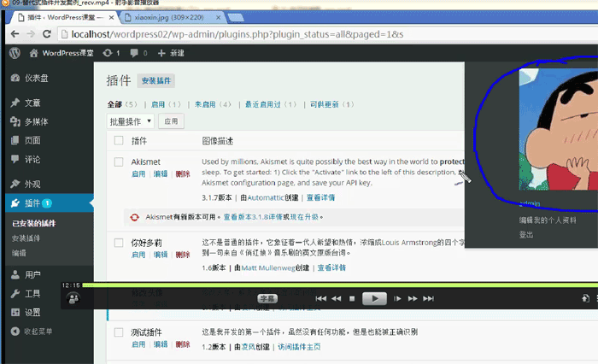Image resolution: width=598 pixels, height=364 pixels.
Task: Activate 你好多莉 via 启用 link
Action: coord(138,255)
